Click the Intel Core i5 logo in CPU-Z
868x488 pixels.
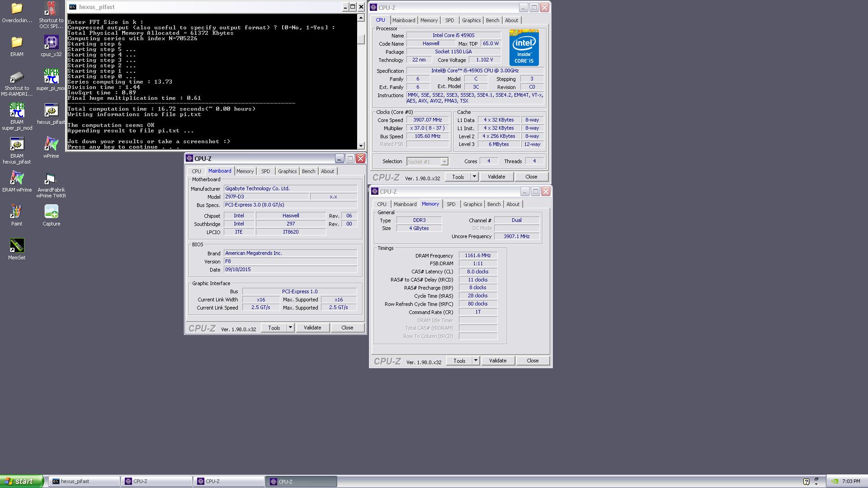click(524, 47)
